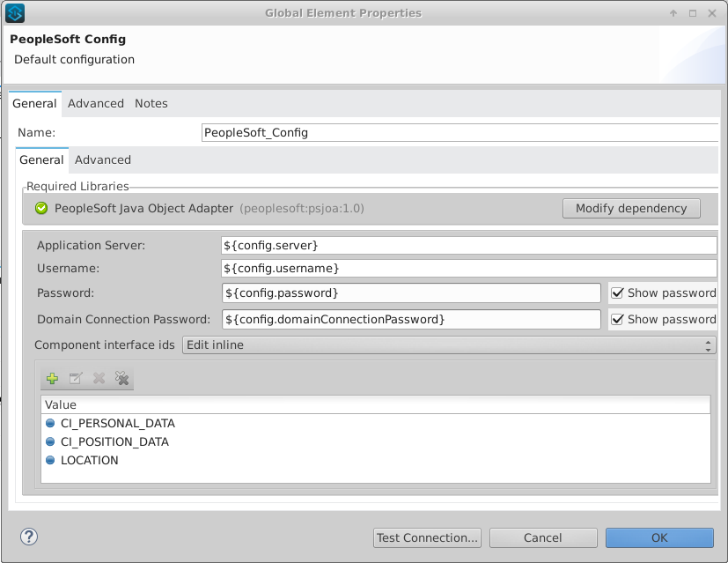Toggle Show password for Domain Connection Password
The height and width of the screenshot is (563, 728).
click(617, 319)
